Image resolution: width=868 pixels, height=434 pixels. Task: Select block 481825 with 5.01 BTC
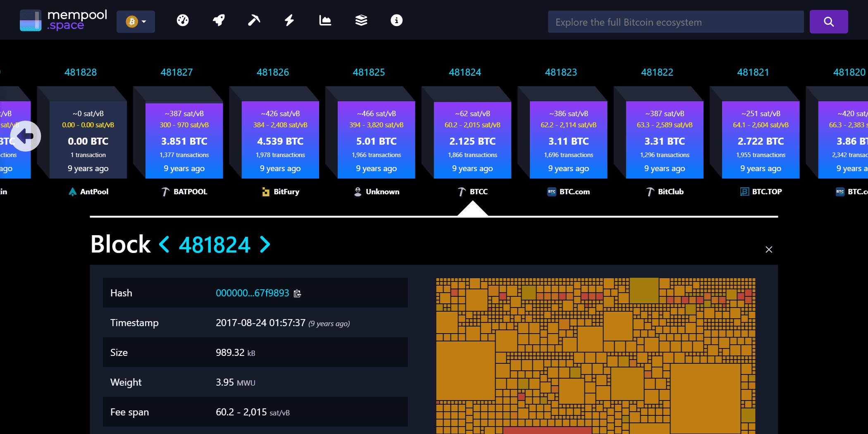point(376,140)
